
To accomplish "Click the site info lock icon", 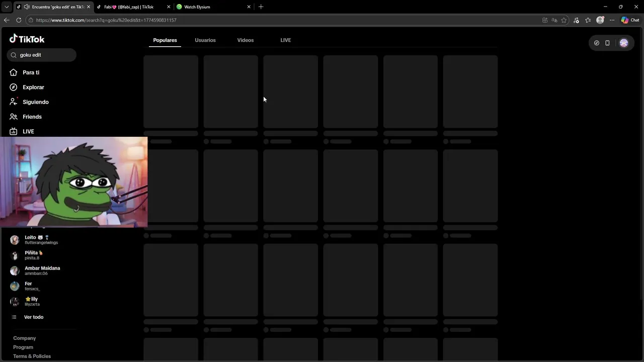I will [x=31, y=20].
